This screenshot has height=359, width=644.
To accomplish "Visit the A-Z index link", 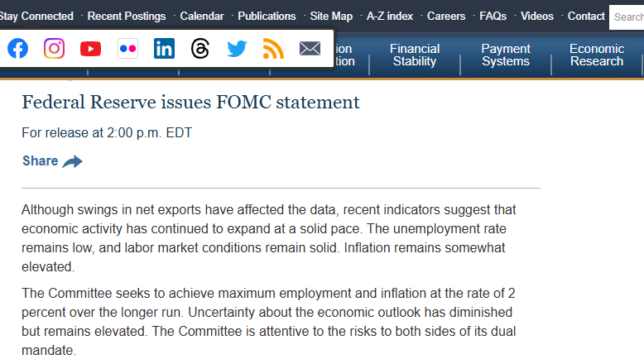I will pos(390,16).
